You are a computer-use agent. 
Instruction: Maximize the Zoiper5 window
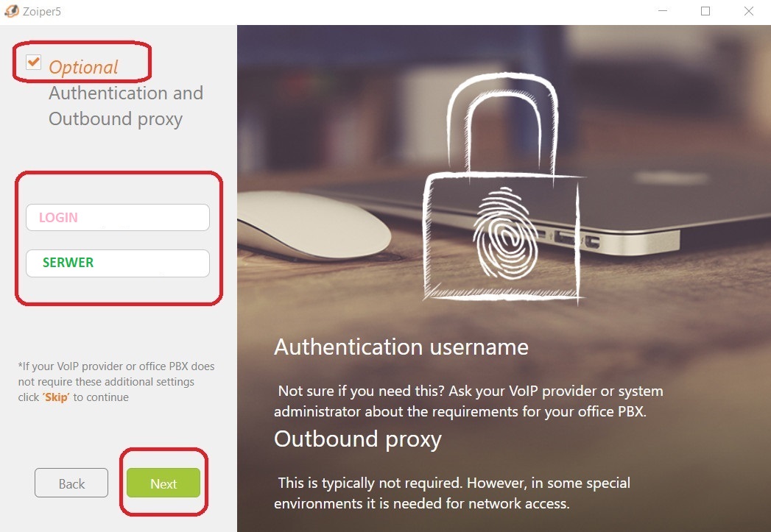click(x=705, y=11)
